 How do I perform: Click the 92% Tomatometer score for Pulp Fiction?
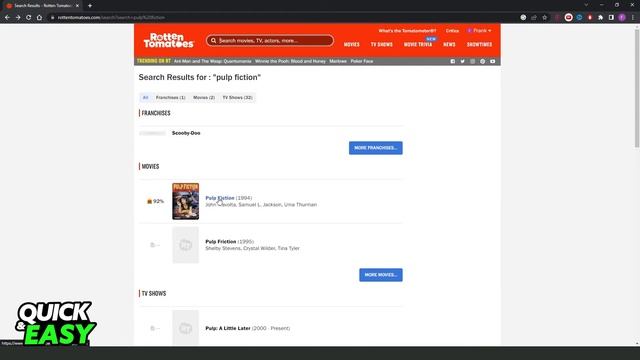click(155, 201)
